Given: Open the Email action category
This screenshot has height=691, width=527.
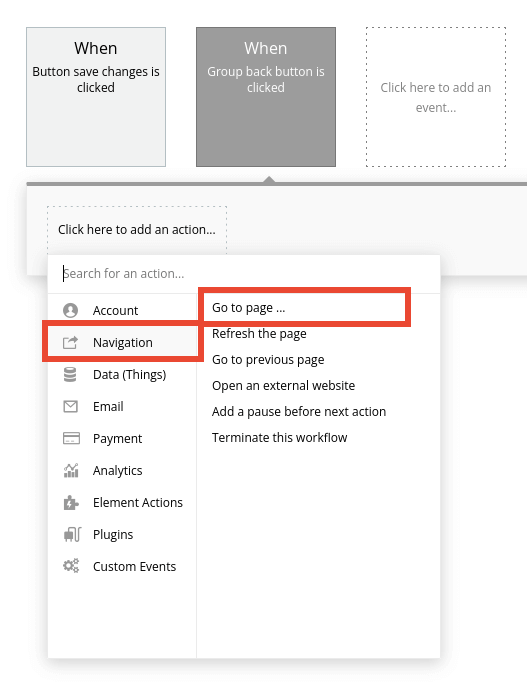Looking at the screenshot, I should click(108, 406).
